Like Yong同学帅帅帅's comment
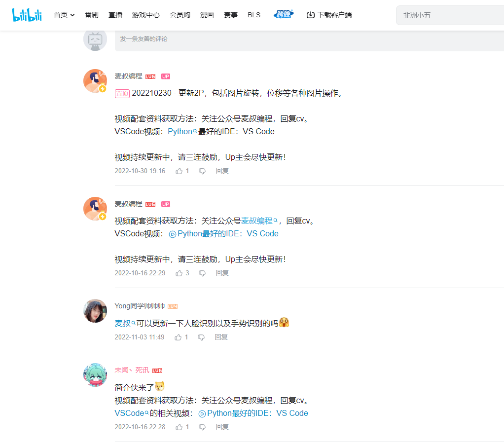The height and width of the screenshot is (446, 504). pyautogui.click(x=180, y=336)
